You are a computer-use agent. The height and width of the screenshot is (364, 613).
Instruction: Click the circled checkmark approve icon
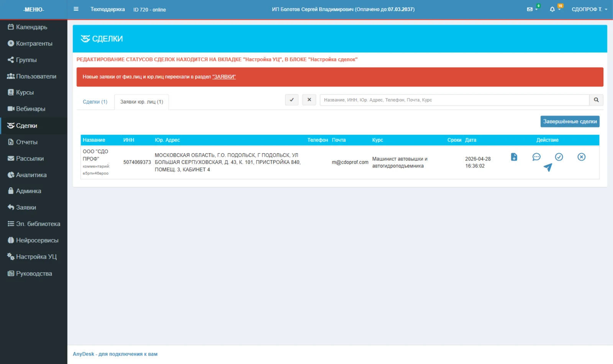tap(559, 157)
